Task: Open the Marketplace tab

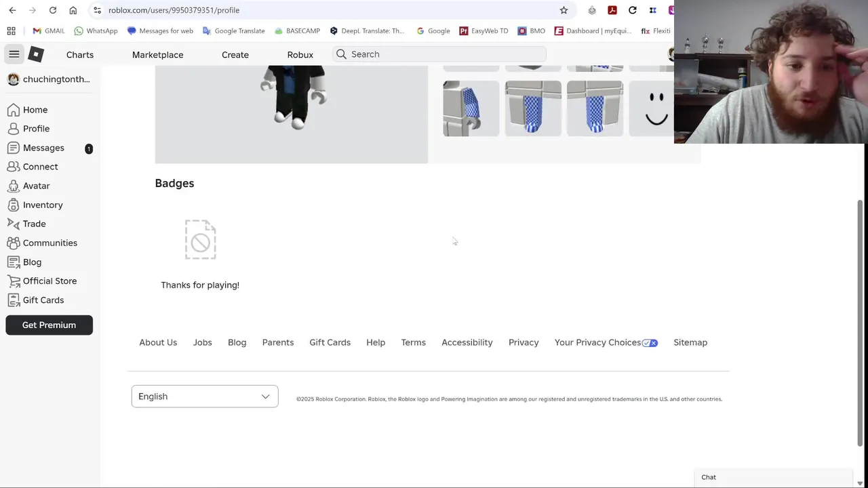Action: [x=157, y=54]
